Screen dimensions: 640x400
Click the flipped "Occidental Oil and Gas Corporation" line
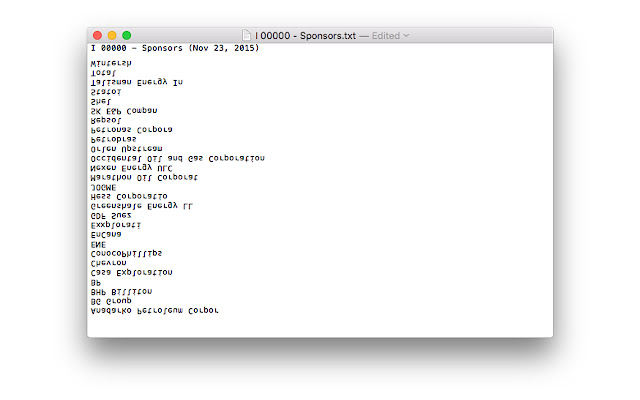[178, 158]
